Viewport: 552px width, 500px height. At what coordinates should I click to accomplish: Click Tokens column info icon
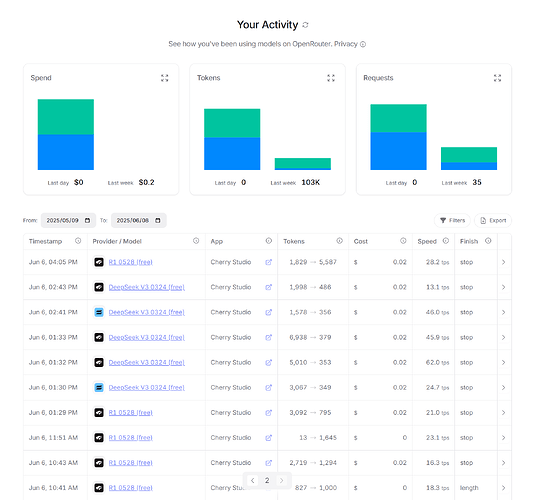click(x=339, y=241)
